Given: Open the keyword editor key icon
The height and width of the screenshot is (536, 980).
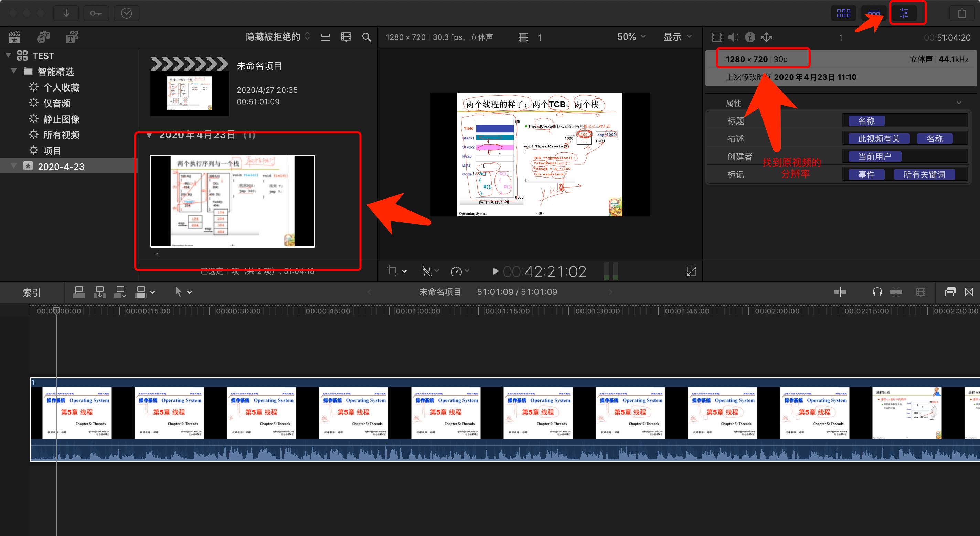Looking at the screenshot, I should 96,13.
